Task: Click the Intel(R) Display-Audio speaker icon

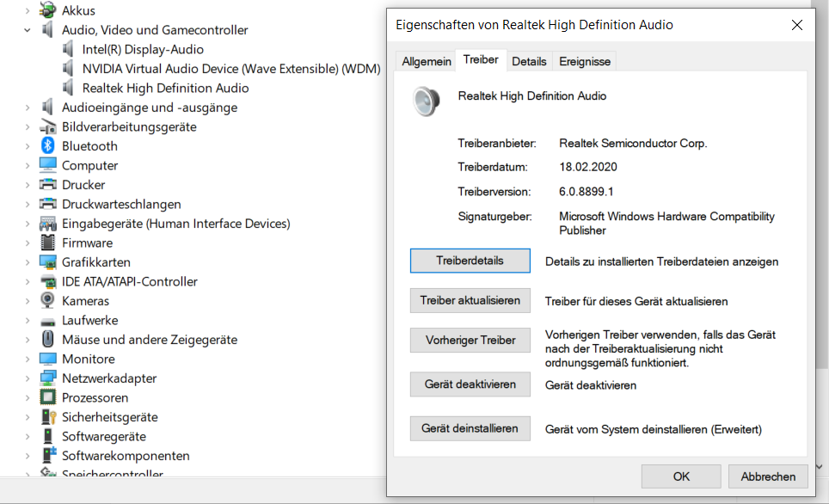Action: [68, 49]
